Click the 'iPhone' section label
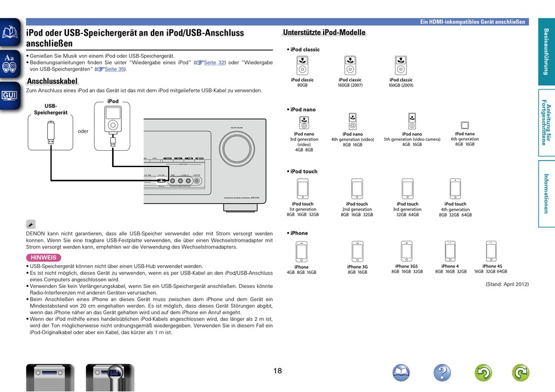This screenshot has height=392, width=555. tap(299, 233)
